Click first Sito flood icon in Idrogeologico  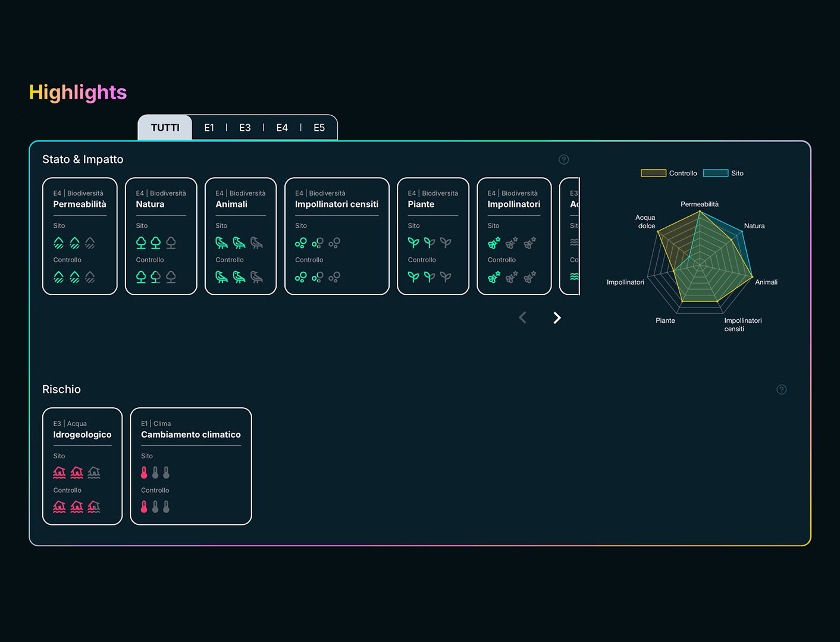(59, 473)
